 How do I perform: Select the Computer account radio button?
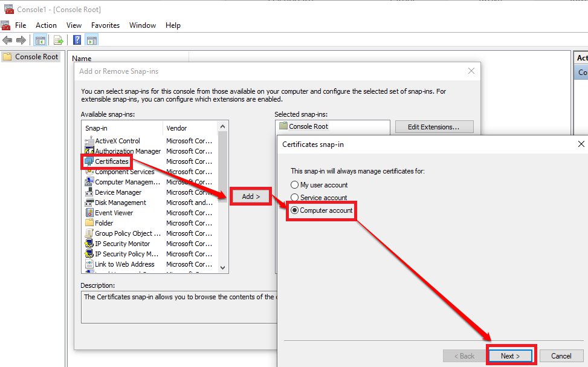pyautogui.click(x=295, y=210)
